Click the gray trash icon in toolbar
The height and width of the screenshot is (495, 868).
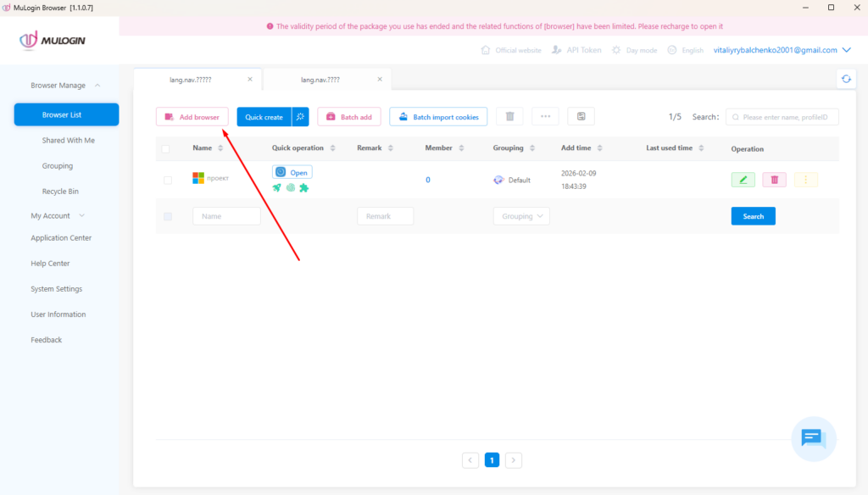(509, 117)
